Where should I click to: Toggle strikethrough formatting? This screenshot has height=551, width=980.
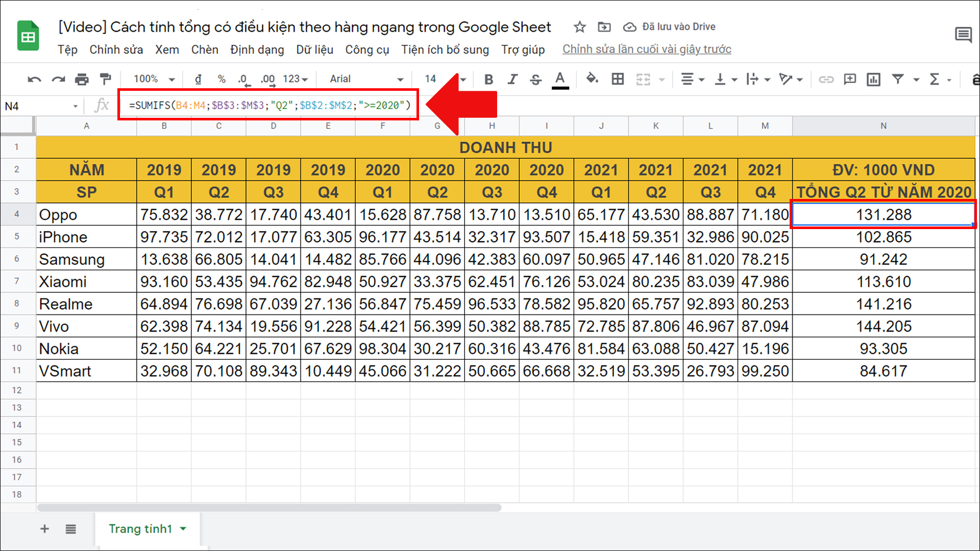pyautogui.click(x=535, y=79)
